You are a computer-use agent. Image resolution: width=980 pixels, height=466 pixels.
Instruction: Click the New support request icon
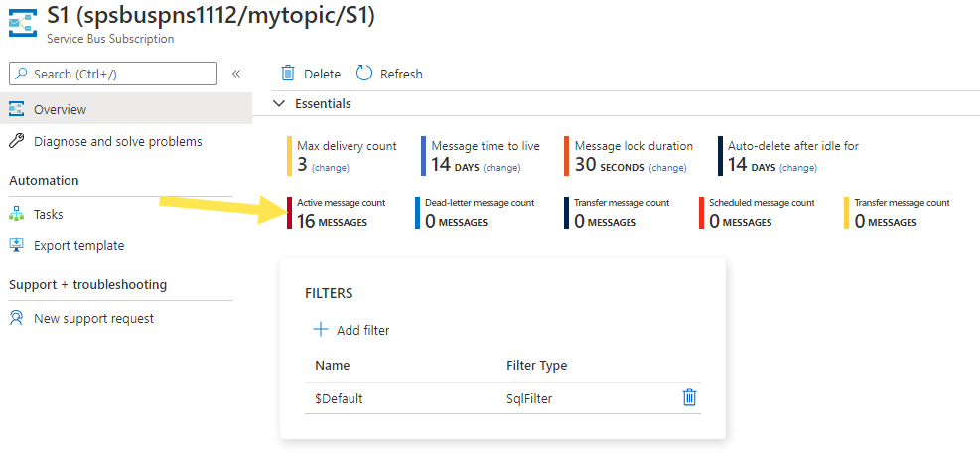(16, 318)
